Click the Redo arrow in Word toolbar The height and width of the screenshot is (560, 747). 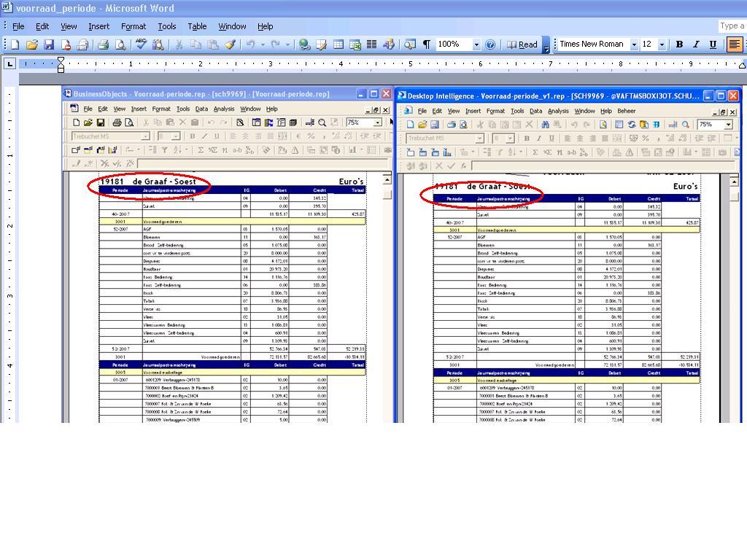pos(275,44)
